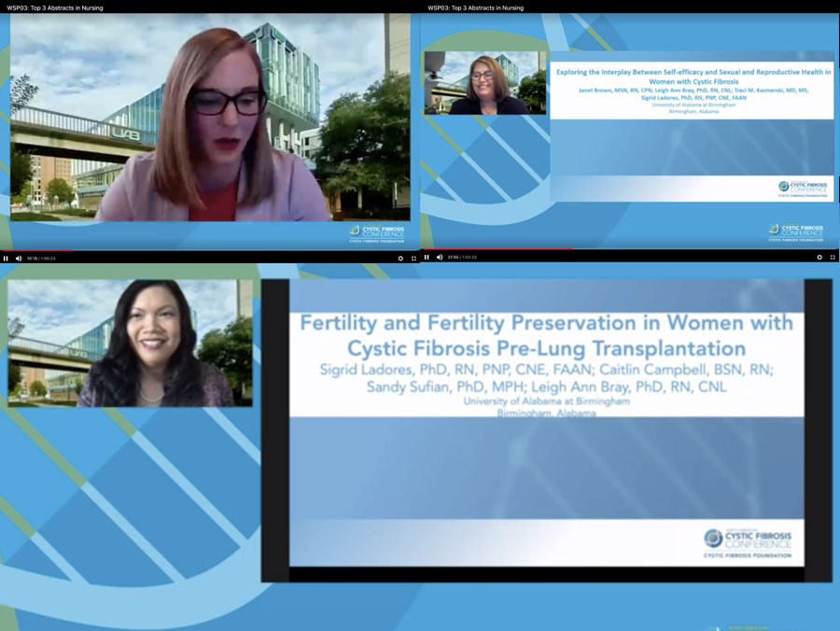Click Cystic Fibrosis Conference logo on bottom slide
This screenshot has height=631, width=840.
tap(749, 542)
